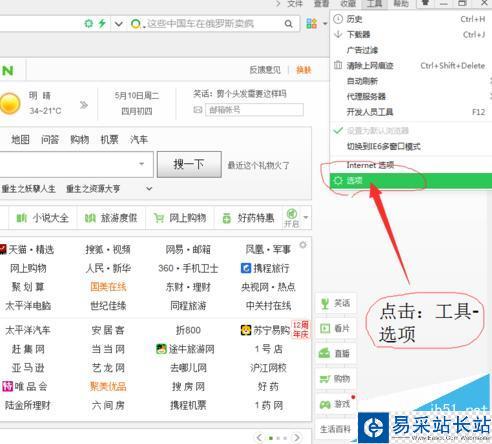The width and height of the screenshot is (492, 444).
Task: Click the history clock icon in menu
Action: pyautogui.click(x=338, y=19)
